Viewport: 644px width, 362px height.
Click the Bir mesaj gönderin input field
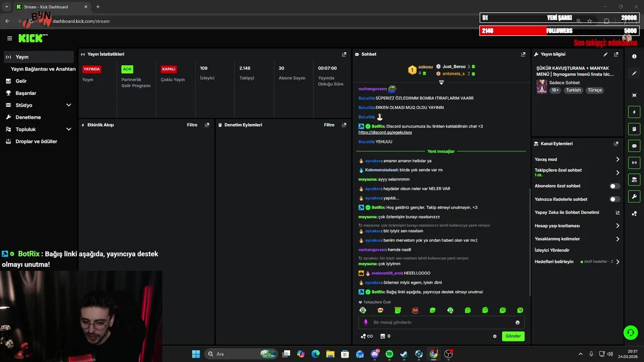pos(441,322)
